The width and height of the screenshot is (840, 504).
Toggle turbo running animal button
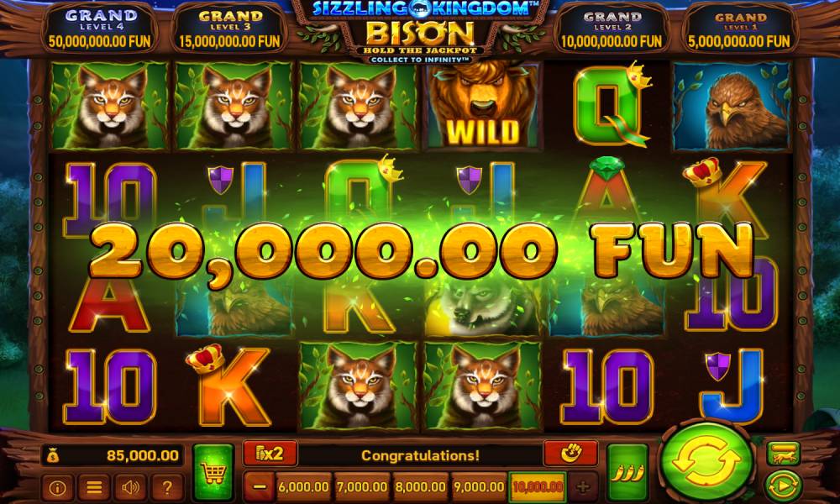coord(783,454)
